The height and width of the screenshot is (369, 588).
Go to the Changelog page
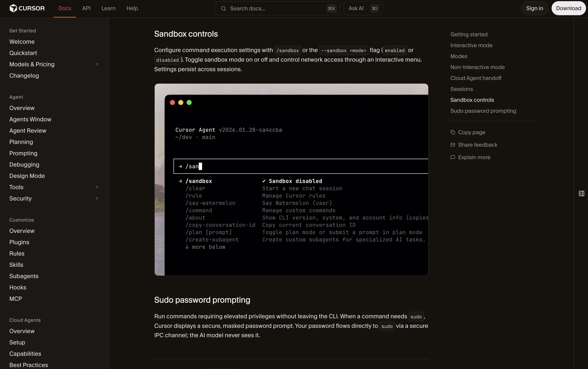[24, 76]
